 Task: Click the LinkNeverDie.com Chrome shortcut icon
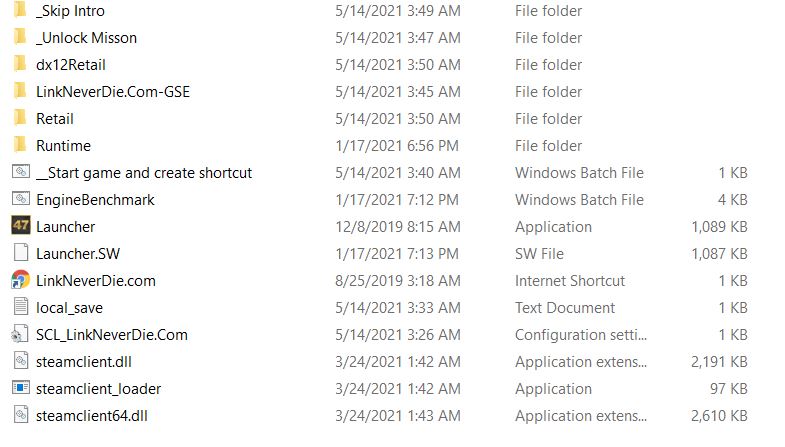click(21, 280)
